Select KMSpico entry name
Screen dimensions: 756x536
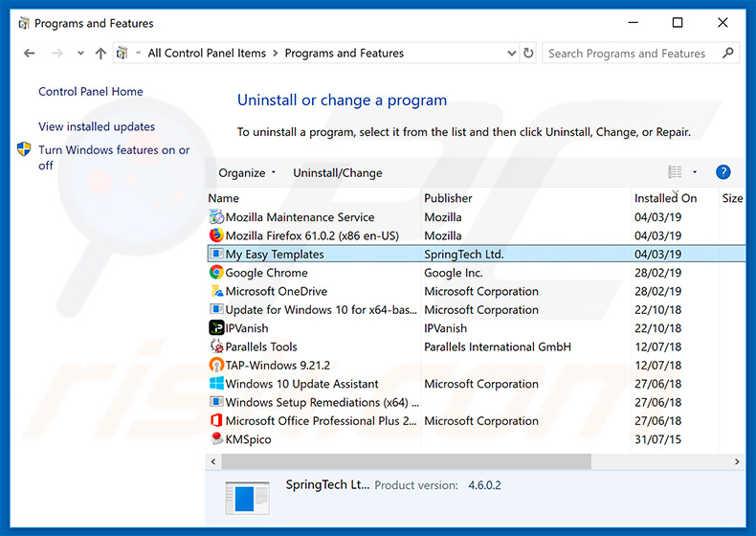point(248,439)
